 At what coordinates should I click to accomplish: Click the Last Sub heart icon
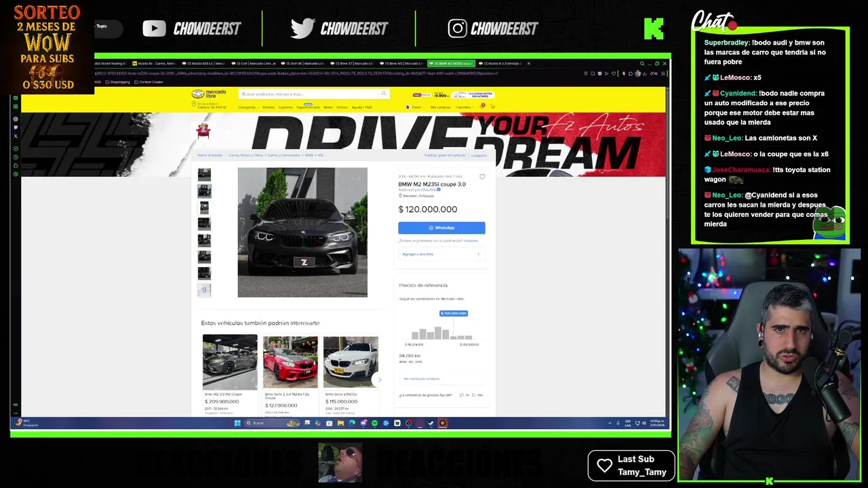tap(604, 466)
